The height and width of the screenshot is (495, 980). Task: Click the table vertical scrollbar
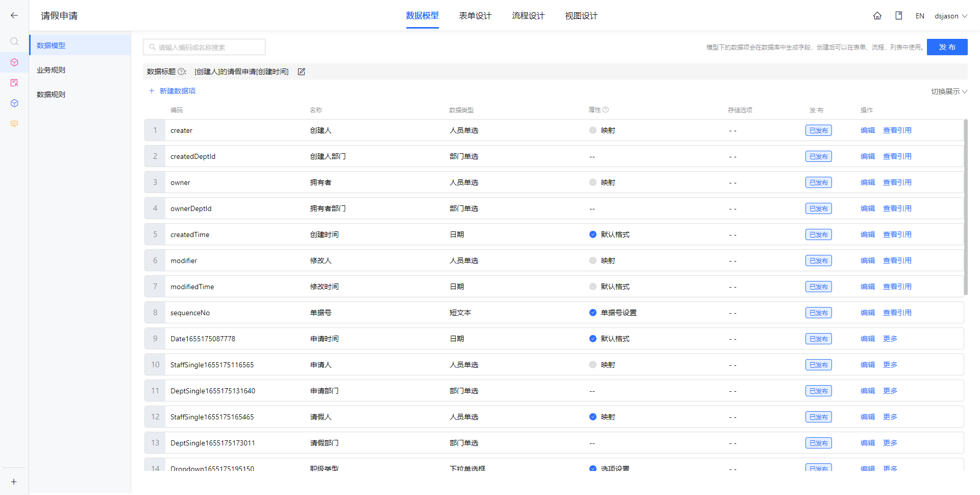[966, 207]
